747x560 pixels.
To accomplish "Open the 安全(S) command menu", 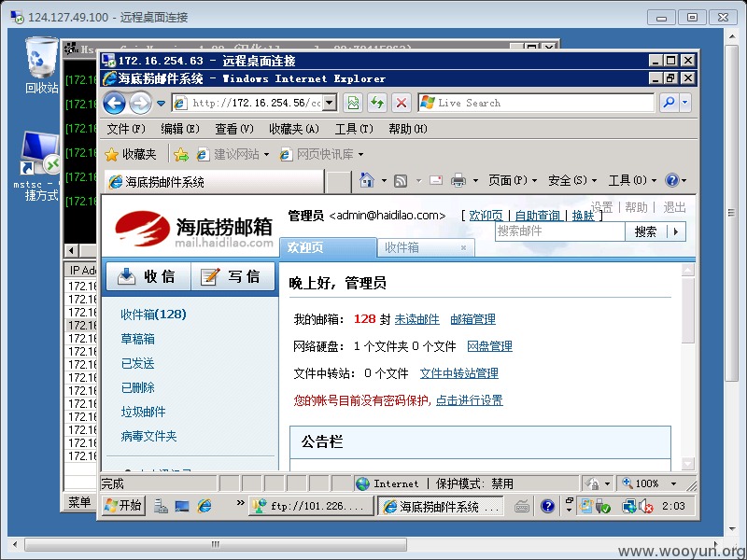I will (x=572, y=180).
